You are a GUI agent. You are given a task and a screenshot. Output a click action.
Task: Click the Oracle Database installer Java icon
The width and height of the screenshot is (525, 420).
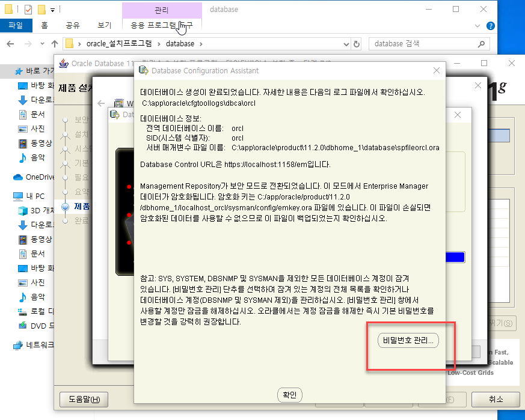point(64,63)
